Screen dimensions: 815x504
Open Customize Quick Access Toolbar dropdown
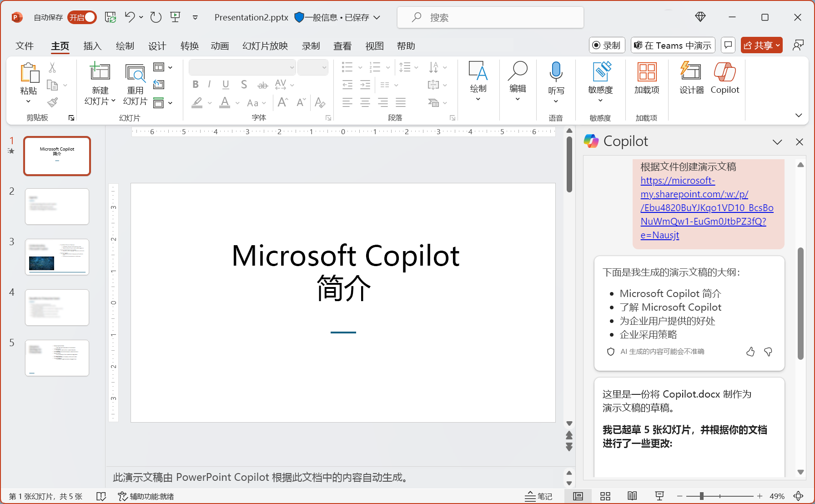coord(195,18)
